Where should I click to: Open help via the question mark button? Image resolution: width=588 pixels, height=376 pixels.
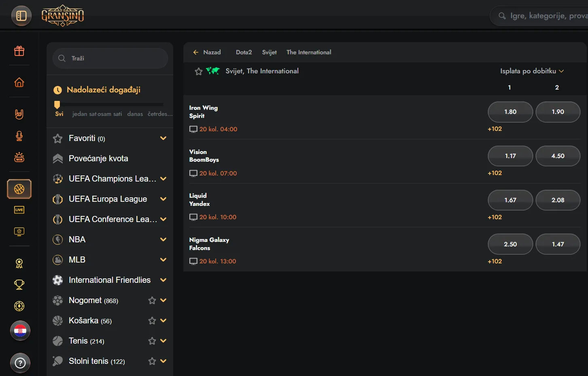point(20,363)
